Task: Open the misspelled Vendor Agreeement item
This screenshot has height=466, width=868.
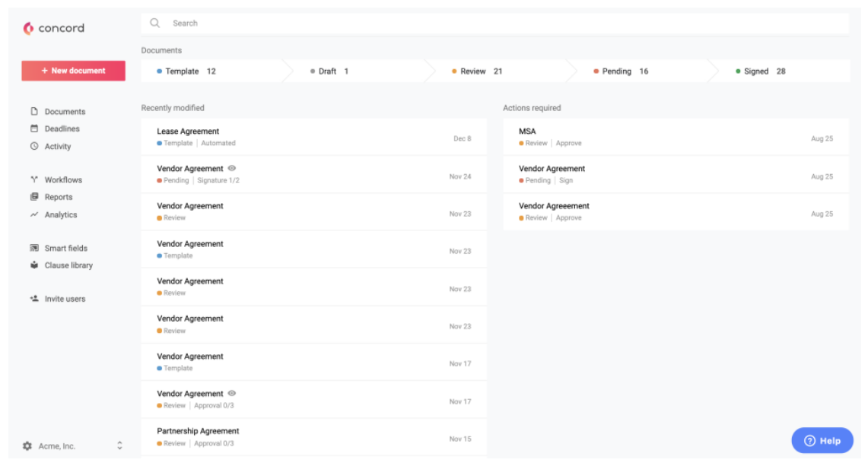Action: click(676, 211)
